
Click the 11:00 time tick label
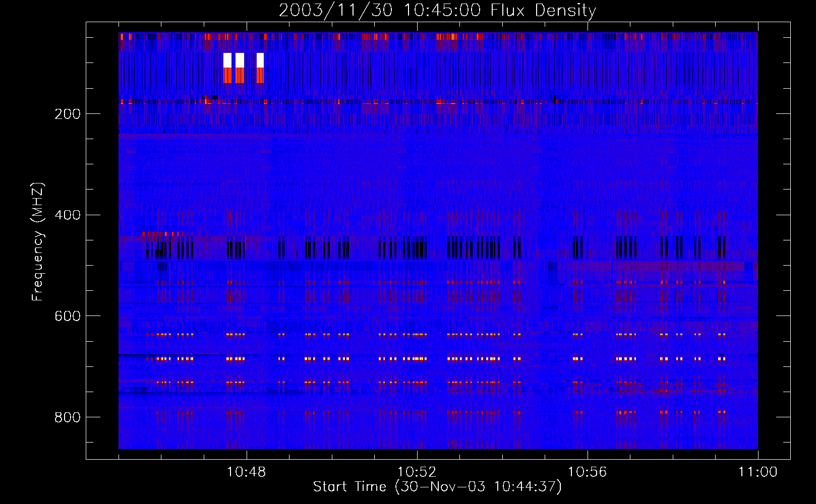click(758, 472)
